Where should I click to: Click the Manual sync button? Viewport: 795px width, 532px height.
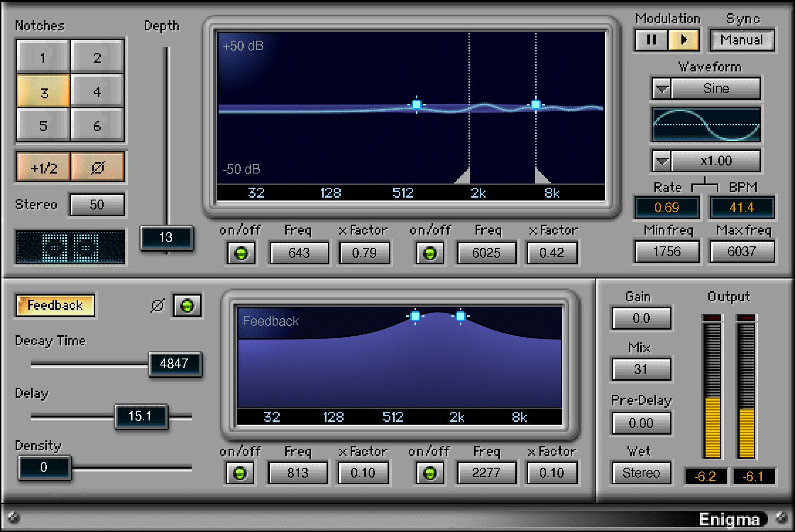741,40
